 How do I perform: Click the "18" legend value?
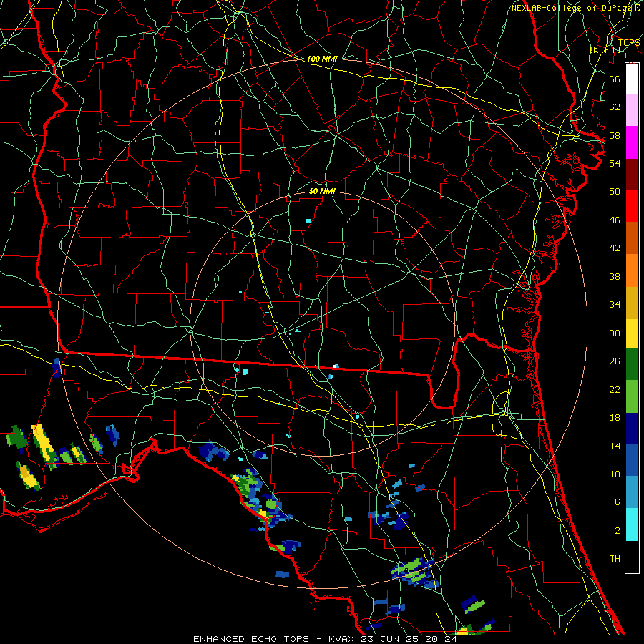click(x=615, y=418)
